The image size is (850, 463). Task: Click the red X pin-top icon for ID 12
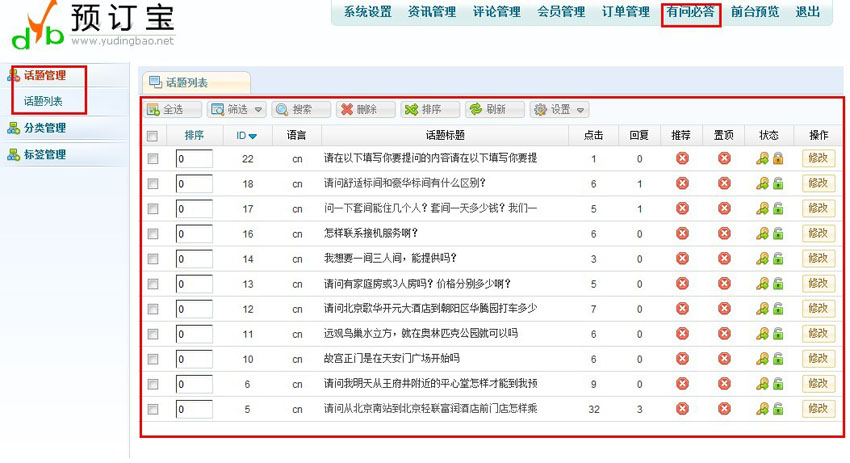point(724,308)
